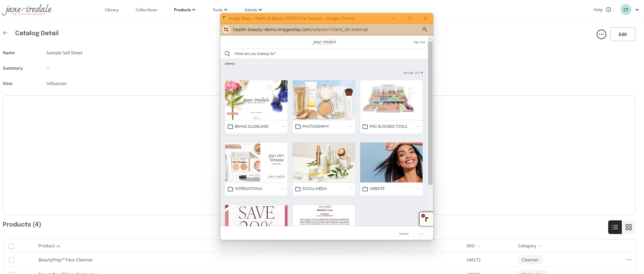
Task: Check the BeautyPrep Face Cleanser row checkbox
Action: (x=11, y=260)
